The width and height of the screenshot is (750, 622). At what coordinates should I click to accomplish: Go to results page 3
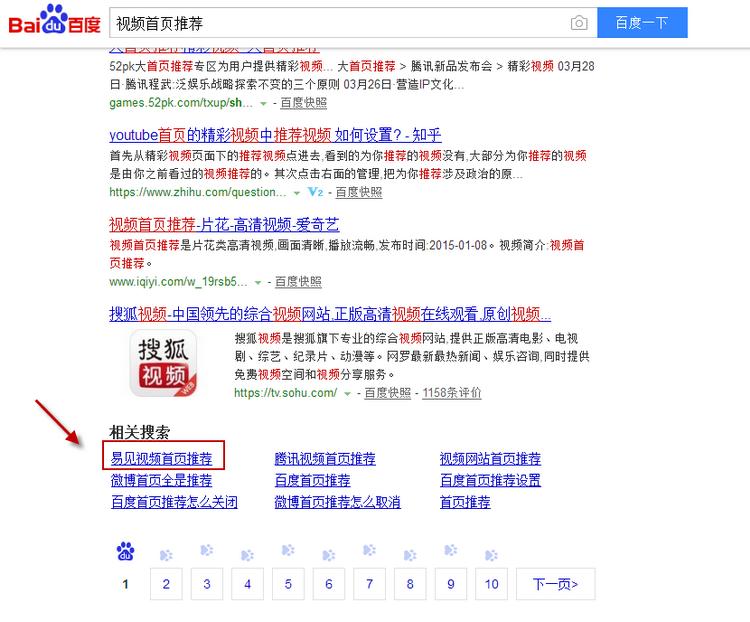pos(207,584)
